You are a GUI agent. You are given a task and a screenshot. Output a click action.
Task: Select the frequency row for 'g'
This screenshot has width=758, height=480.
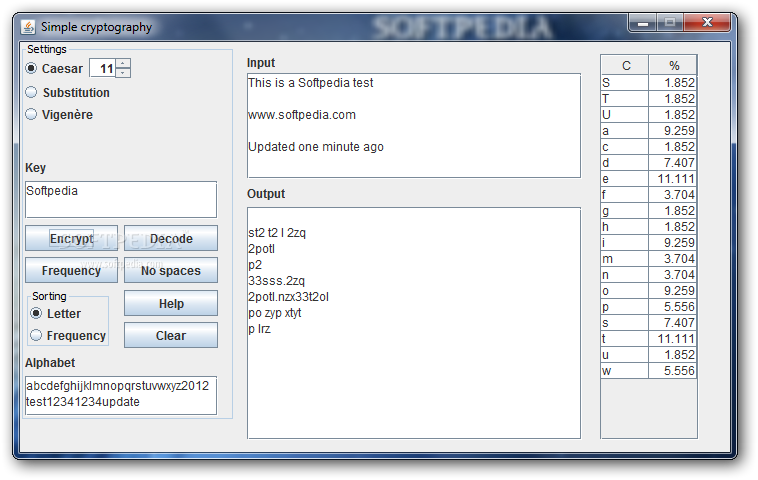click(x=649, y=210)
